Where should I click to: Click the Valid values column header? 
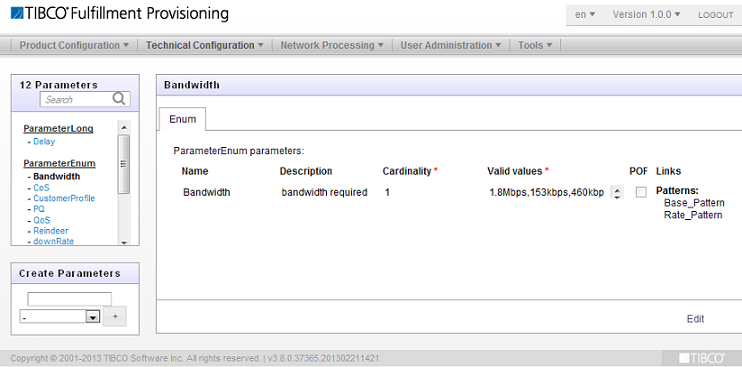(515, 171)
